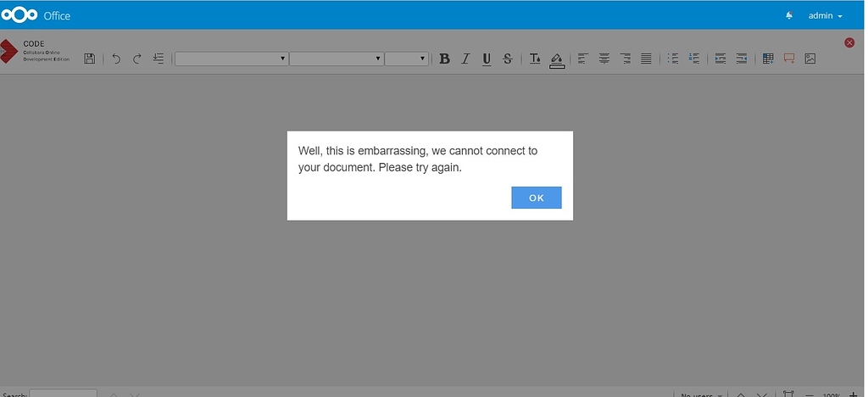Click the Office app label
The height and width of the screenshot is (397, 868).
point(57,16)
